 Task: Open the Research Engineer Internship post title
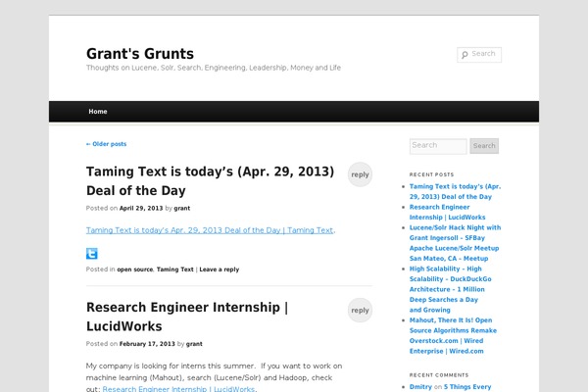187,317
